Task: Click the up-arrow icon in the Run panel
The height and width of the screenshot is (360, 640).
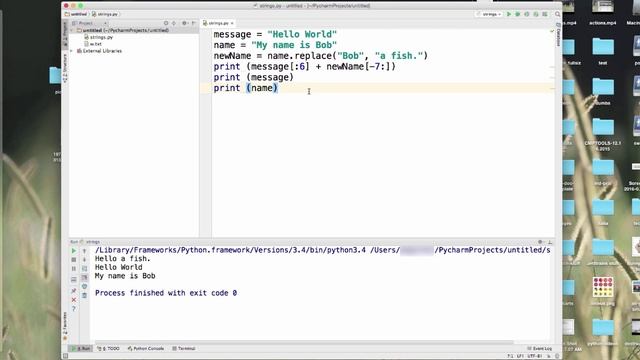Action: pos(84,251)
